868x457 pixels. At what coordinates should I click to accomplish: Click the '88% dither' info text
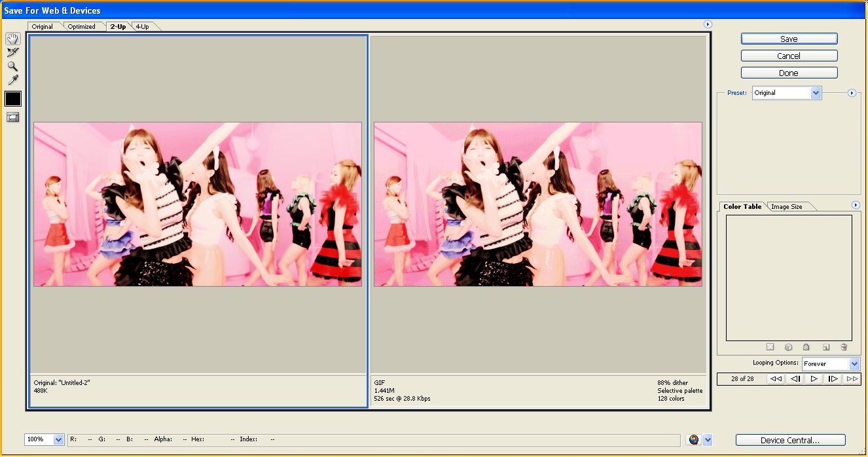point(672,382)
